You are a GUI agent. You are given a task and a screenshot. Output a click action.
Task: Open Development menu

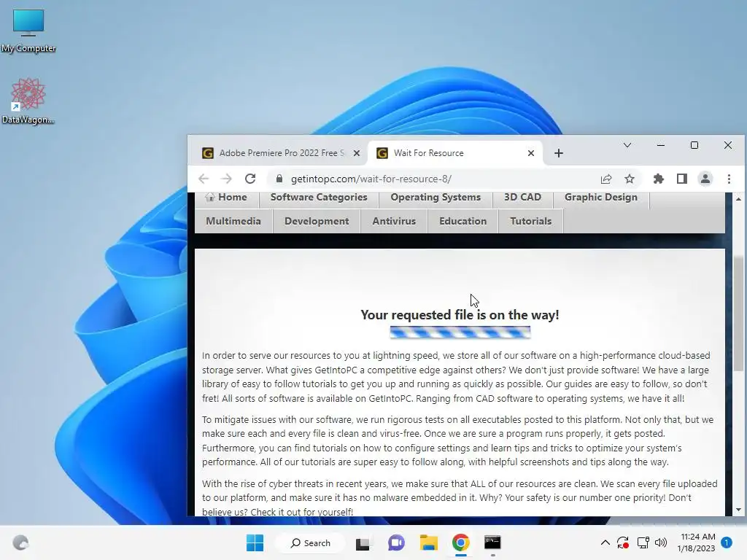pos(317,221)
